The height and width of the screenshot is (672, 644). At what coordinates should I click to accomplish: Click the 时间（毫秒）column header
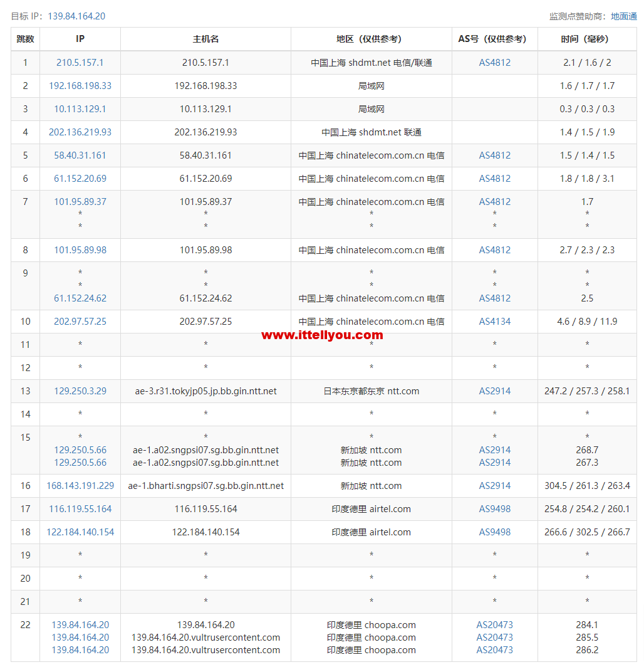pos(587,39)
